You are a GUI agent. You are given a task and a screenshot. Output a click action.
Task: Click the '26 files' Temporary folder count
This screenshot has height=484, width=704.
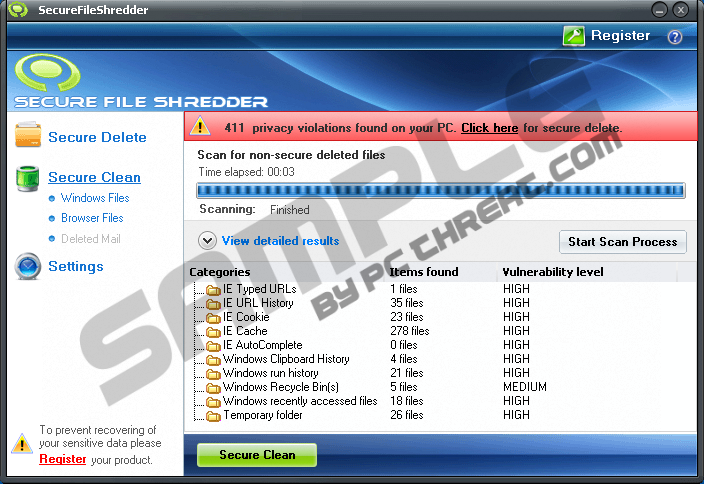pyautogui.click(x=407, y=414)
